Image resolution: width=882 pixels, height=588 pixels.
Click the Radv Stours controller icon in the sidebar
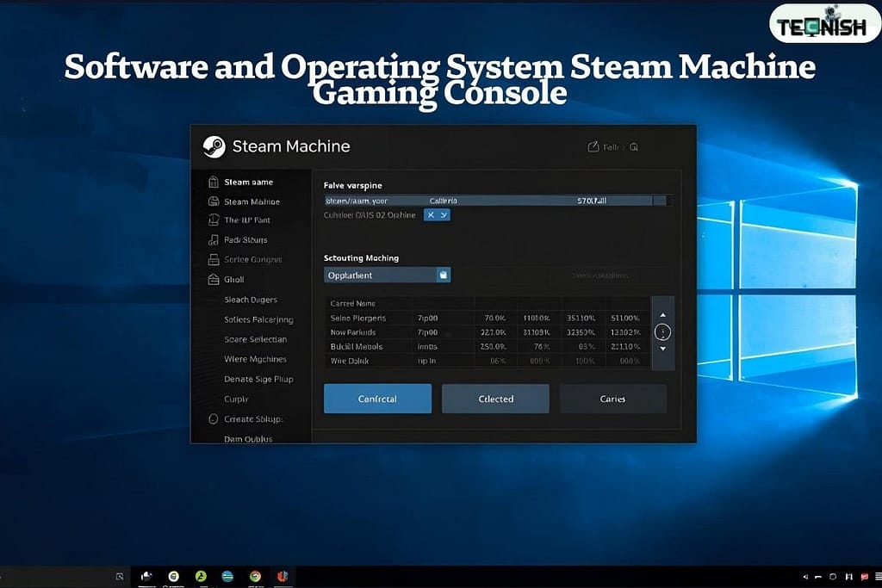pos(213,239)
